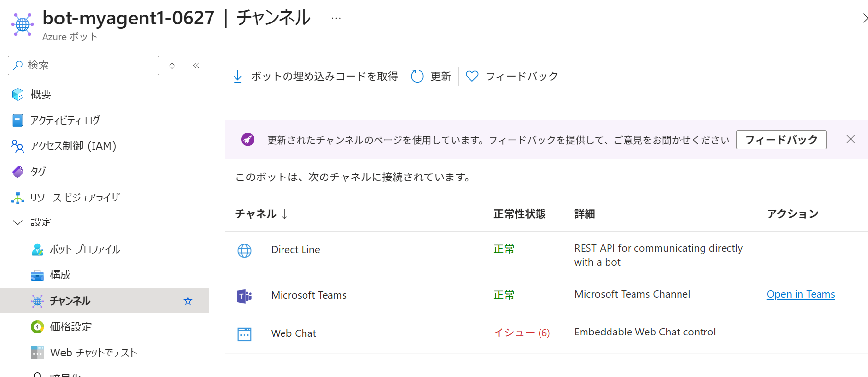This screenshot has width=868, height=377.
Task: Click the 構成 toolbox icon
Action: [37, 275]
